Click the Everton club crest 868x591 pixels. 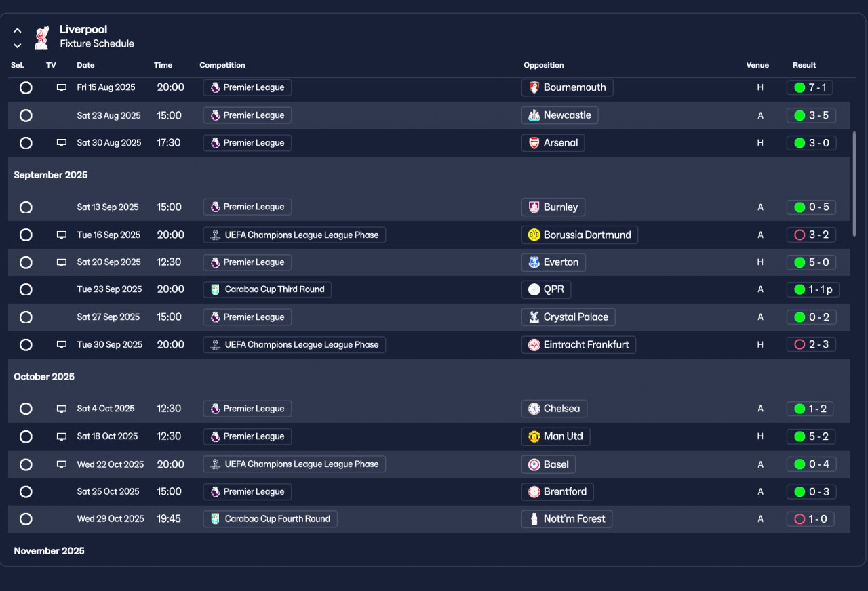[534, 262]
